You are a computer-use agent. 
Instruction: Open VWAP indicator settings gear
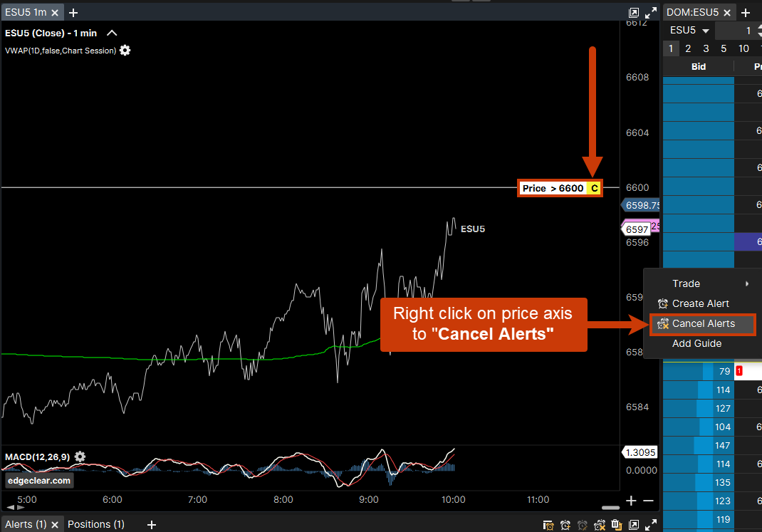tap(125, 51)
